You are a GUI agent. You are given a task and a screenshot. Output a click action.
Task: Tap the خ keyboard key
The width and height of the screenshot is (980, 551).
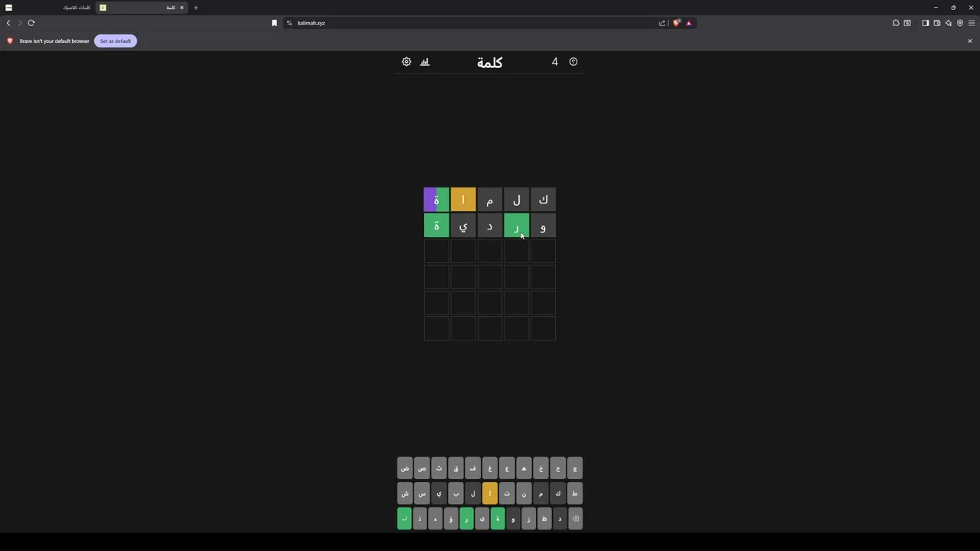coord(541,468)
